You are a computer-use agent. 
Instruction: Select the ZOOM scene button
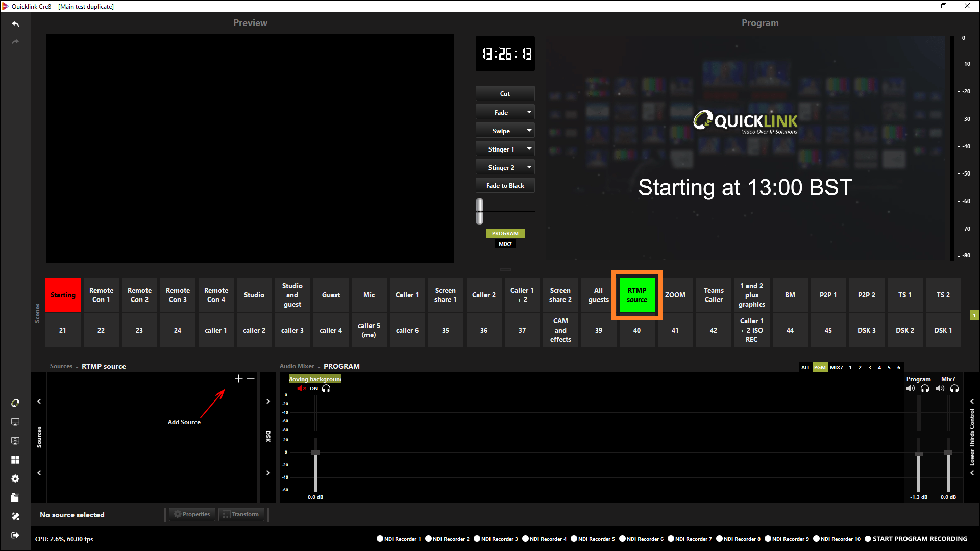(x=675, y=295)
